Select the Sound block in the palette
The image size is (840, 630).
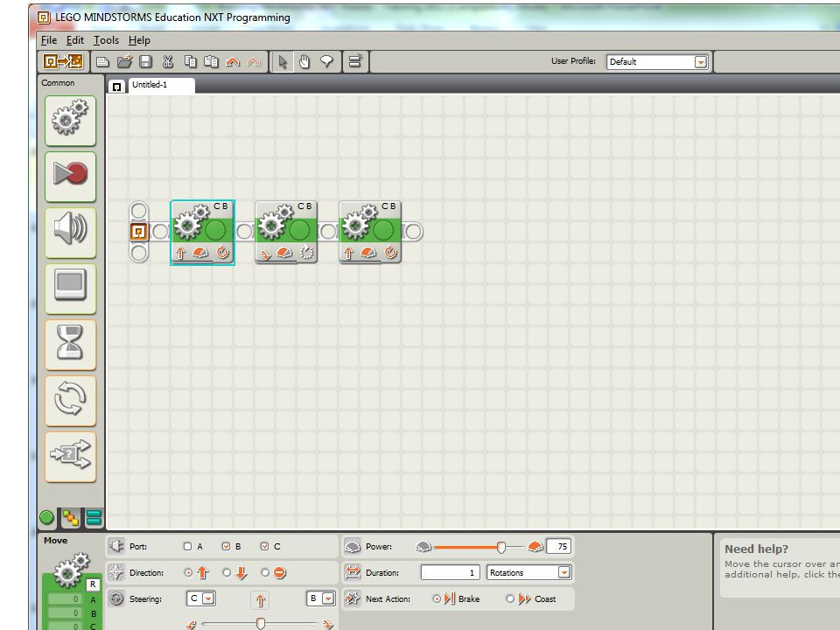[70, 233]
